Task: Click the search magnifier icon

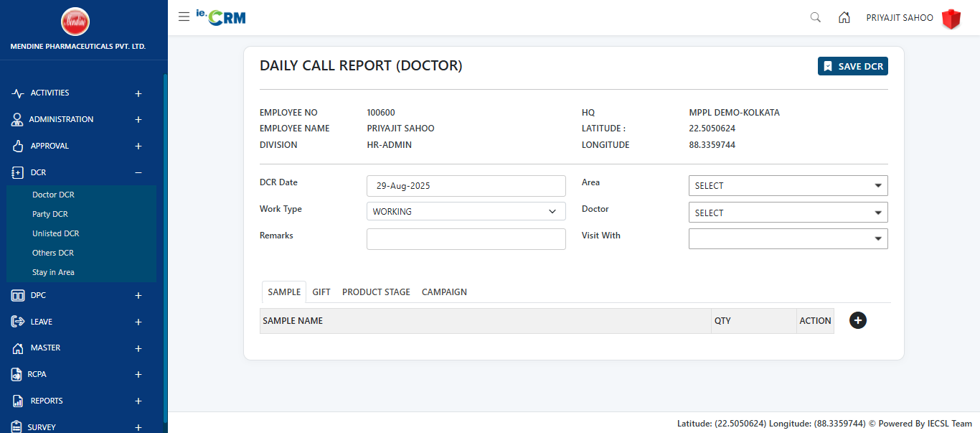Action: pyautogui.click(x=815, y=18)
